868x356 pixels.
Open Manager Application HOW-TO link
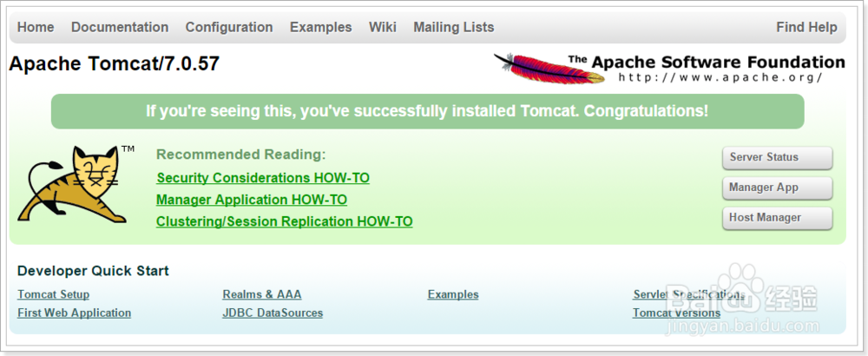tap(252, 200)
